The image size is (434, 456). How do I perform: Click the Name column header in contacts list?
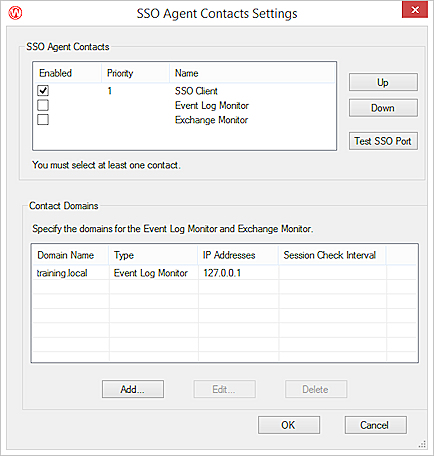[252, 73]
